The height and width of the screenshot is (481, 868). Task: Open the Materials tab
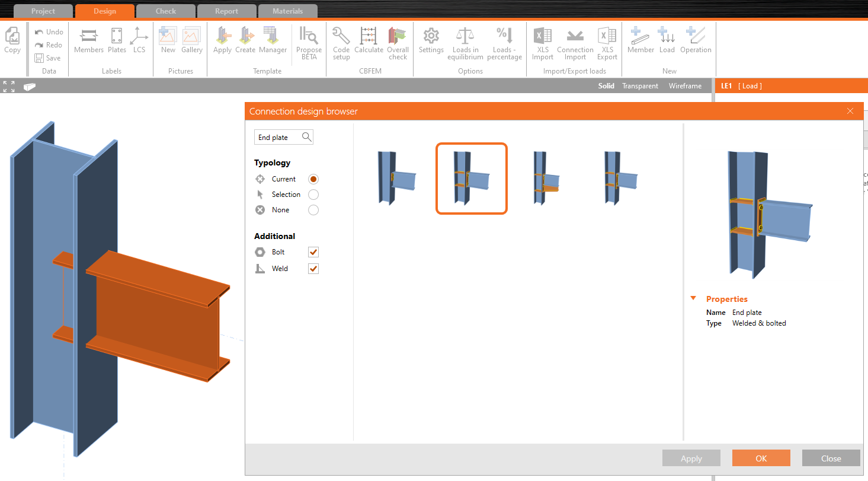287,11
